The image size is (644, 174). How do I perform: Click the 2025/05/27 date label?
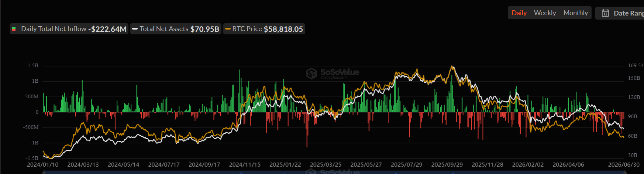tap(366, 164)
